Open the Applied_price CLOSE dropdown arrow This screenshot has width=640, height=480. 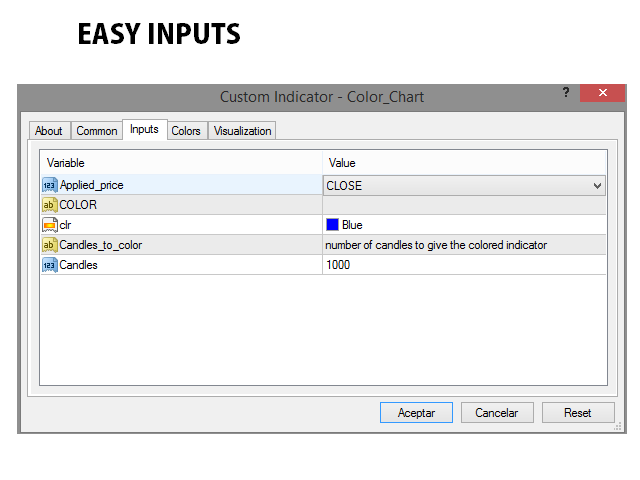597,186
